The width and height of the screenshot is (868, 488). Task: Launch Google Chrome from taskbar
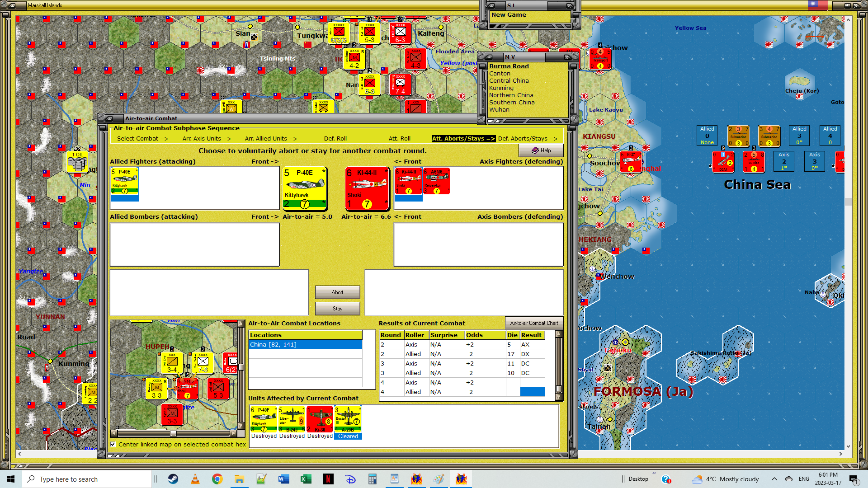click(217, 479)
